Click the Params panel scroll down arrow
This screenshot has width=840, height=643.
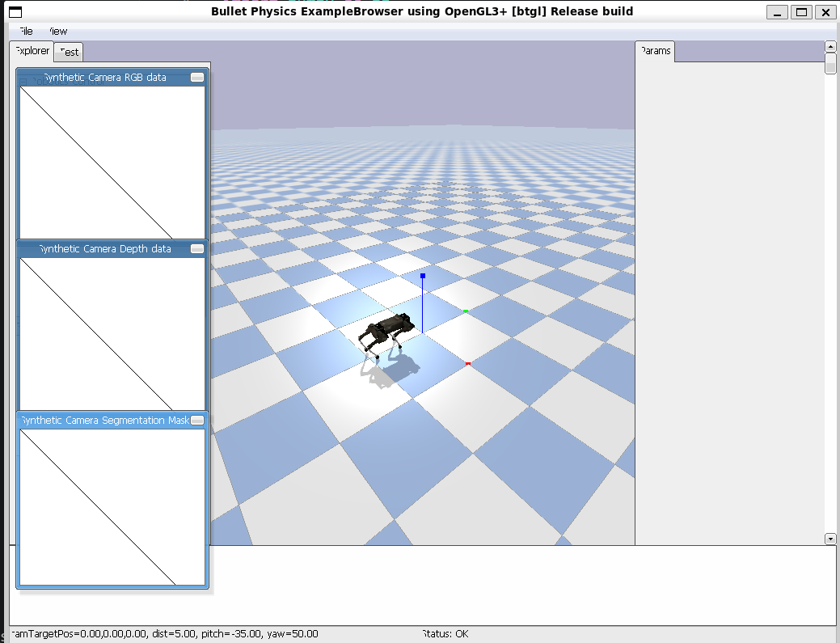point(830,539)
